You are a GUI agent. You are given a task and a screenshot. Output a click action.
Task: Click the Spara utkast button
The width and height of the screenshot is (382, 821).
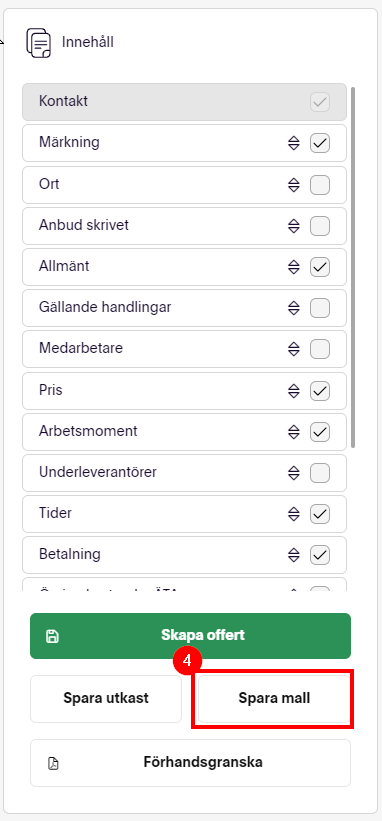tap(106, 698)
